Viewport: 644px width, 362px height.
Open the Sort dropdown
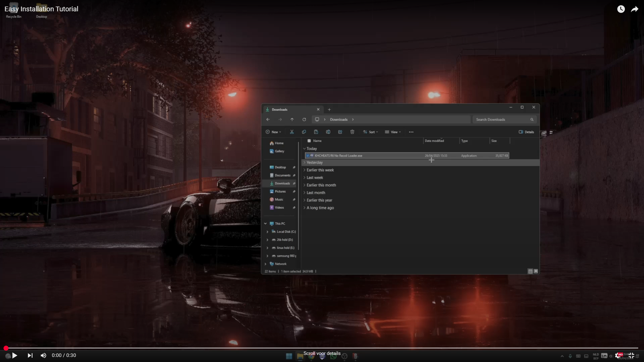(x=370, y=132)
